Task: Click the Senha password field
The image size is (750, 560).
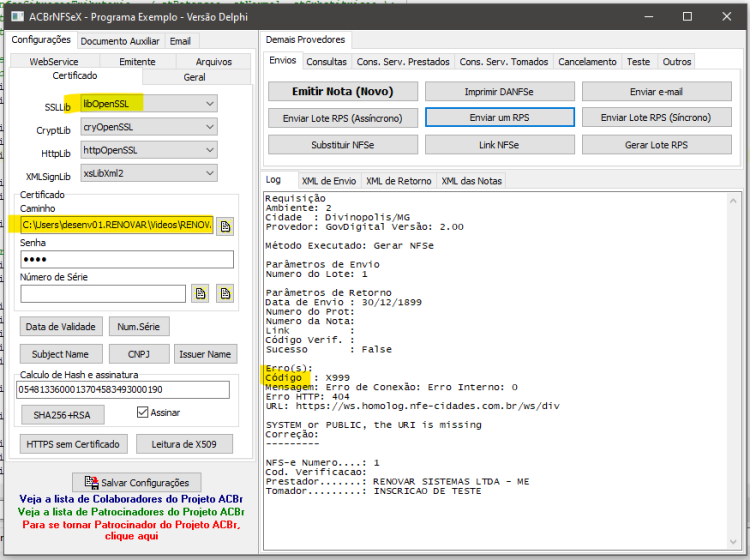Action: click(x=127, y=259)
